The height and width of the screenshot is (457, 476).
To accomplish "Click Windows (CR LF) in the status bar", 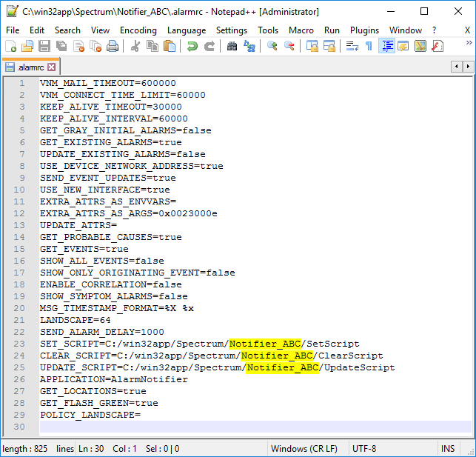I will click(x=304, y=449).
